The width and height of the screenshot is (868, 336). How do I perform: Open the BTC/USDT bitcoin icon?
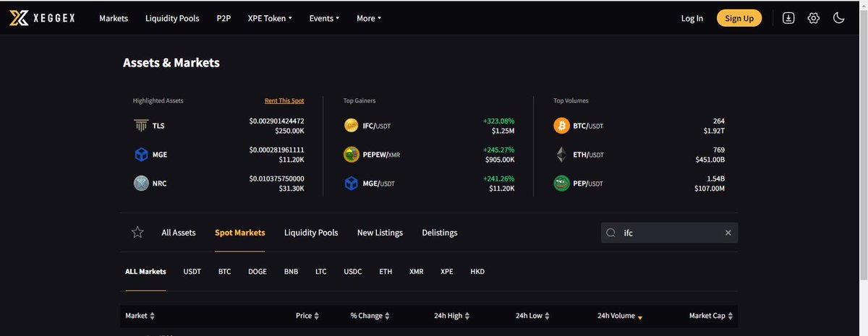(561, 126)
